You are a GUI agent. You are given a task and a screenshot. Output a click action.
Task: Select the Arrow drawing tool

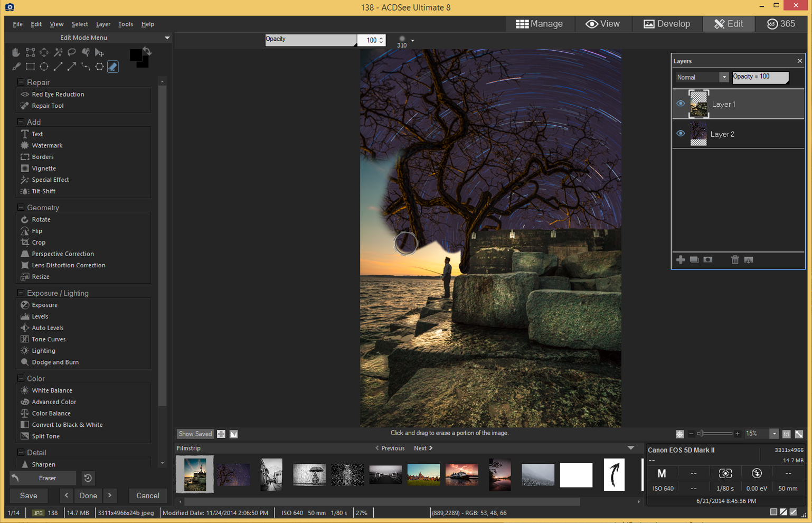tap(72, 67)
